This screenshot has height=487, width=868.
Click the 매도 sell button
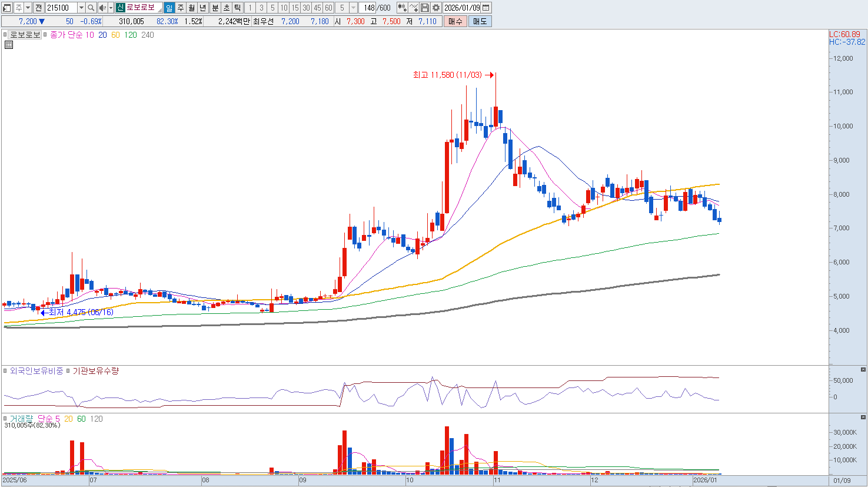[480, 21]
